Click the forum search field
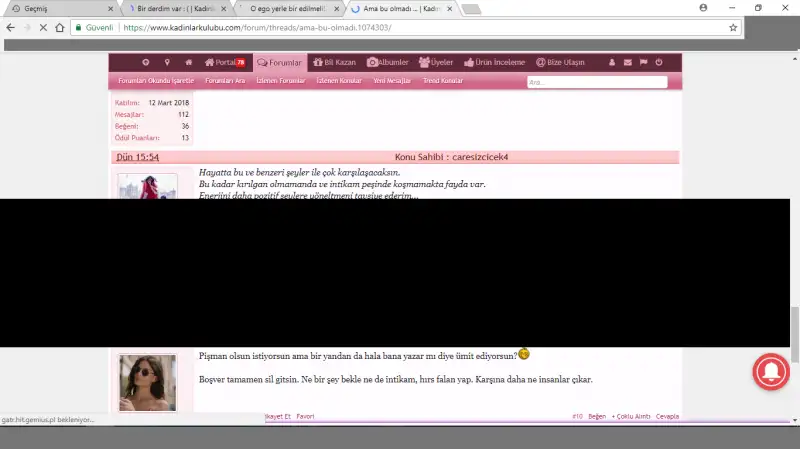Viewport: 800px width, 449px height. pos(596,82)
